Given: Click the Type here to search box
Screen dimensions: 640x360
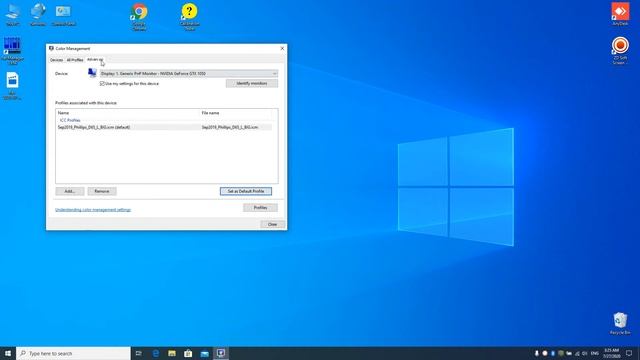Looking at the screenshot, I should tap(73, 353).
